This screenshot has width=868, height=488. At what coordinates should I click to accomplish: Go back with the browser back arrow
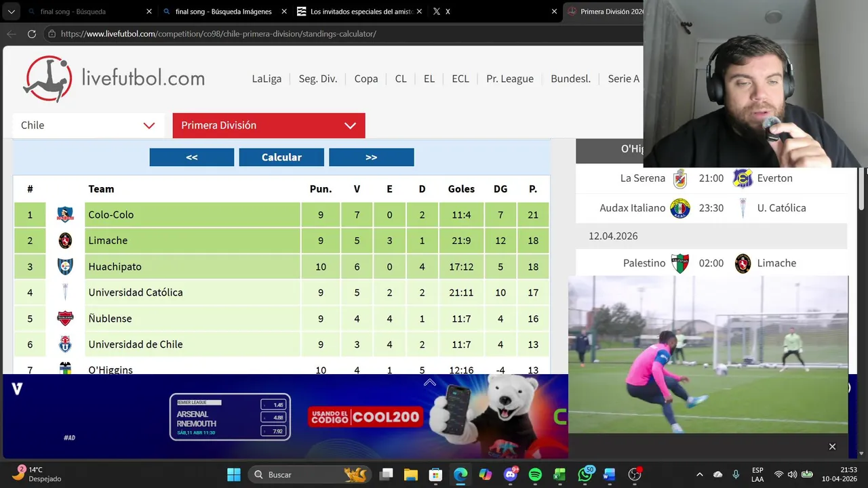(12, 34)
